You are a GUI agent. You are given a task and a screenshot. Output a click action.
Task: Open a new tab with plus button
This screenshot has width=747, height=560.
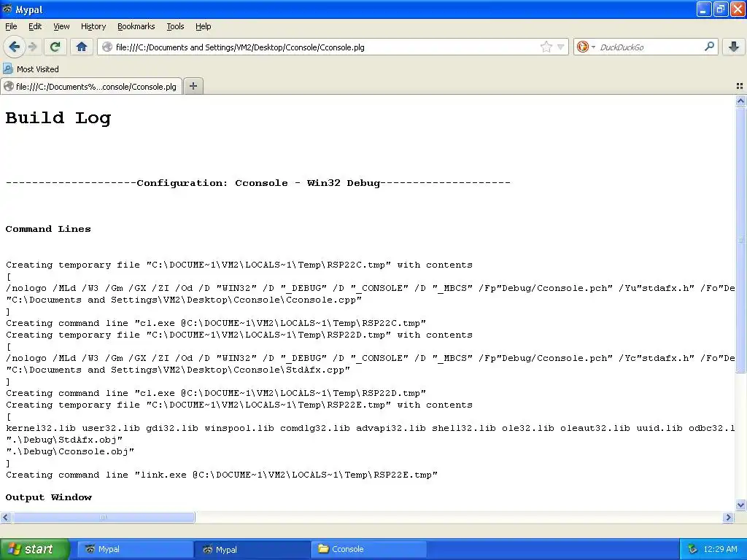193,86
